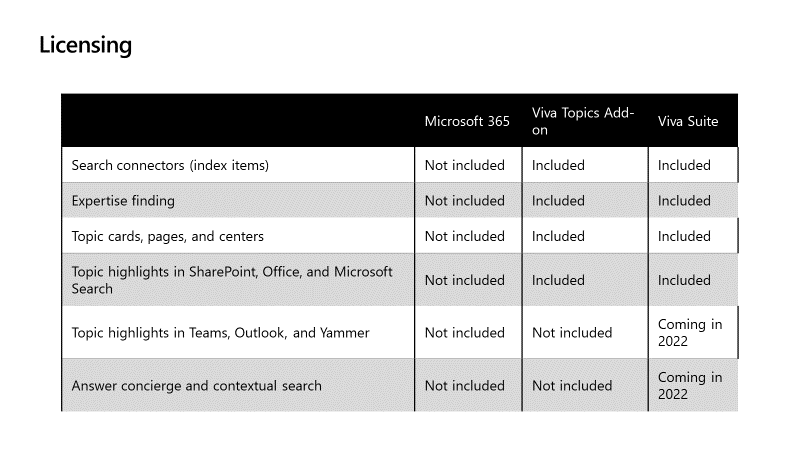Click Viva Suite cell for Teams, Outlook, Yammer

[x=690, y=333]
